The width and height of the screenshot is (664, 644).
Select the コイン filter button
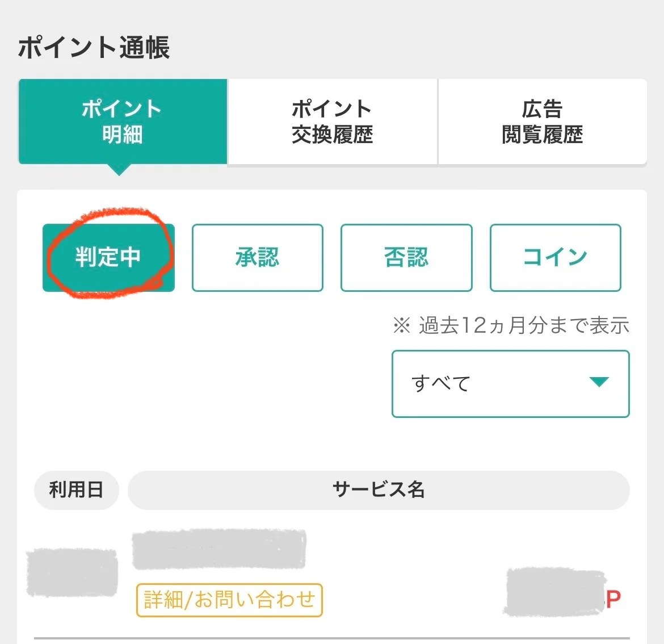pos(555,258)
